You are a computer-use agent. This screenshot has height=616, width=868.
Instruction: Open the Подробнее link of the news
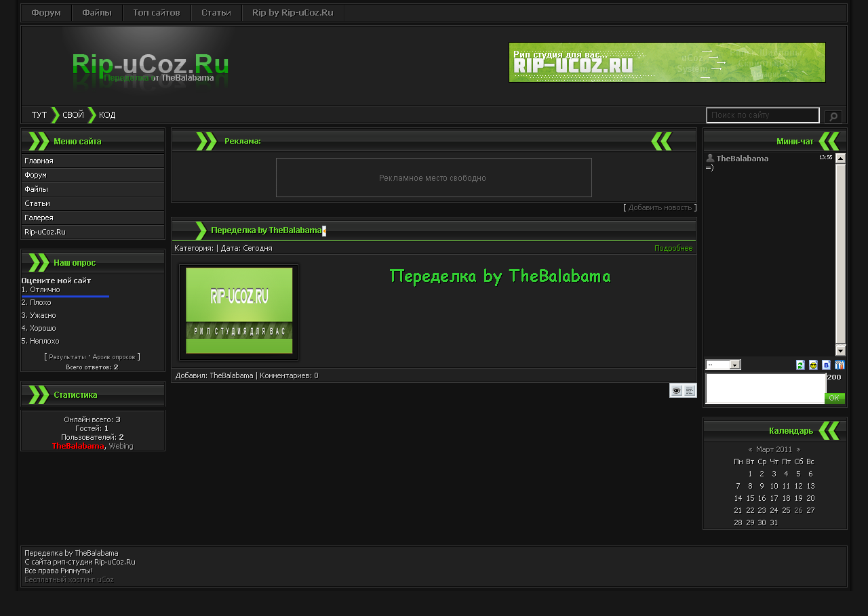point(673,248)
